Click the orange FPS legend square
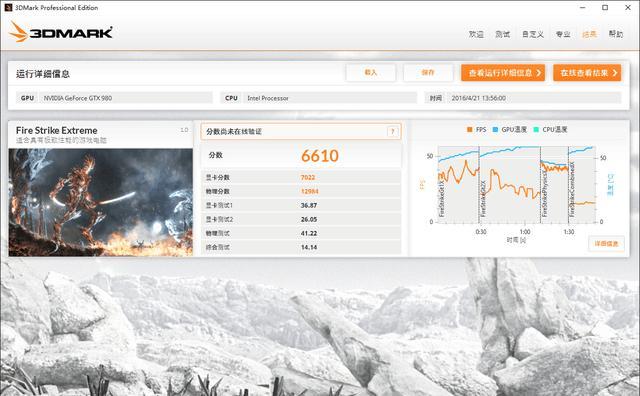Image resolution: width=640 pixels, height=396 pixels. 469,129
